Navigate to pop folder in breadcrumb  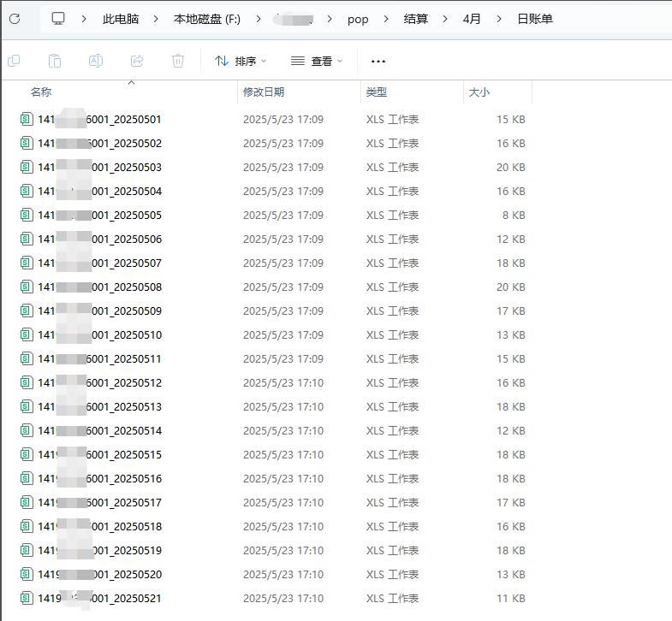(x=358, y=20)
